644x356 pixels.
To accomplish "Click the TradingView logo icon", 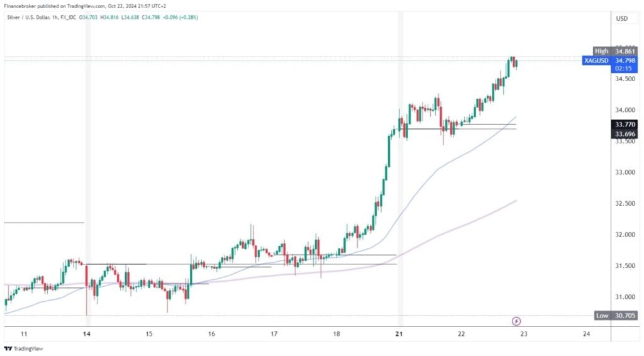I will [8, 348].
